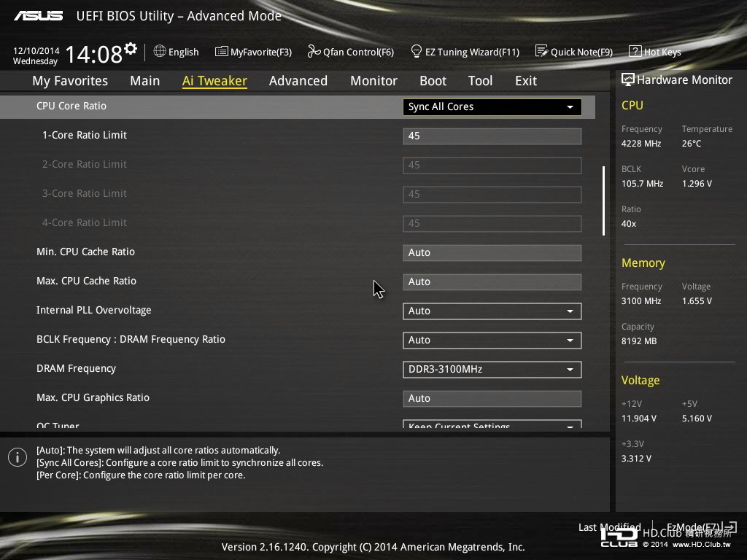Click the 2-Core Ratio Limit field

[492, 166]
